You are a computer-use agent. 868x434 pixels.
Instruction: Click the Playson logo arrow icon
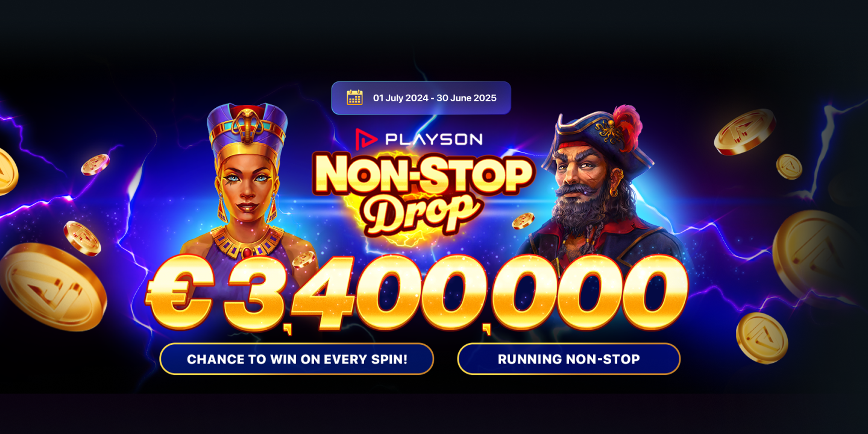coord(363,138)
